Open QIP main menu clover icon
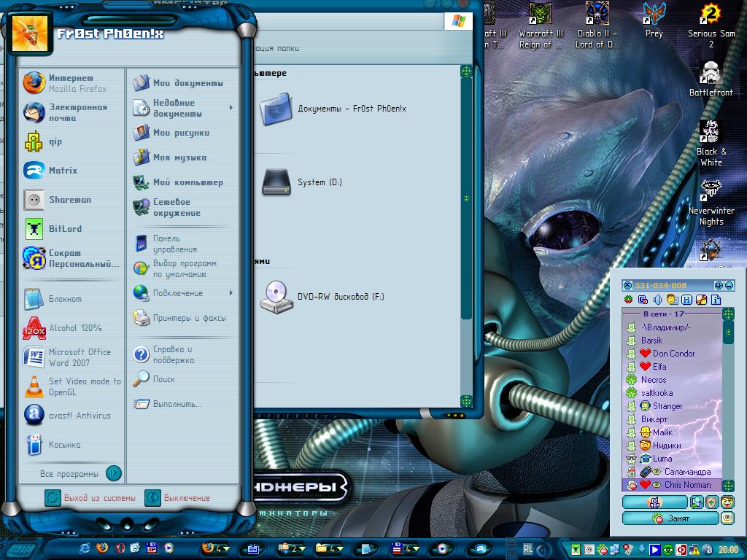The width and height of the screenshot is (747, 560). (x=628, y=300)
